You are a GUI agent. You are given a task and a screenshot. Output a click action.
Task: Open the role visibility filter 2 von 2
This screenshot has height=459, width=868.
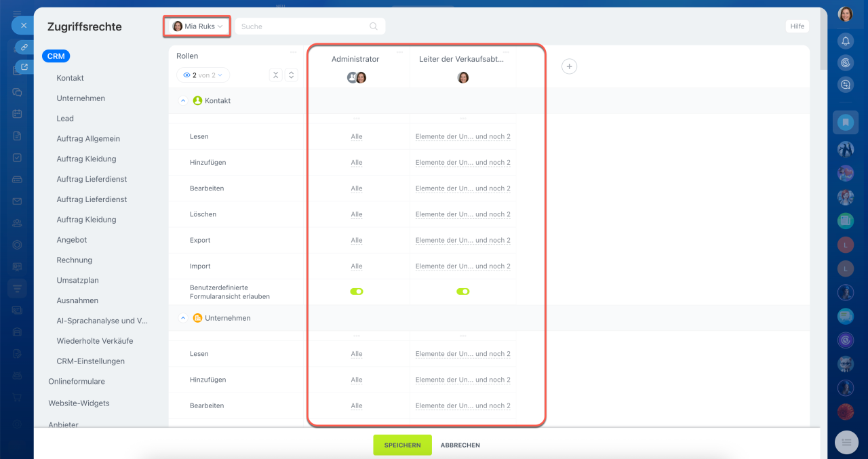click(x=203, y=75)
